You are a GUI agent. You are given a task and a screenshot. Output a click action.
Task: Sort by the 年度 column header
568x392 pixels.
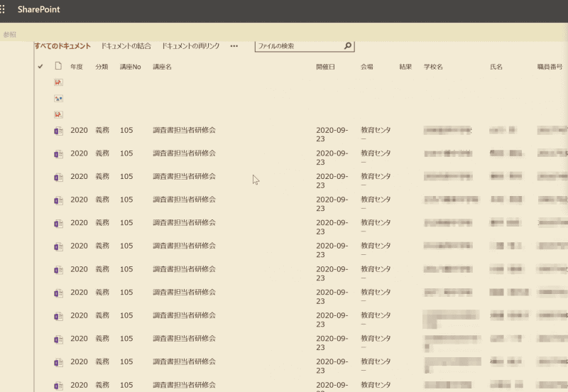coord(77,67)
